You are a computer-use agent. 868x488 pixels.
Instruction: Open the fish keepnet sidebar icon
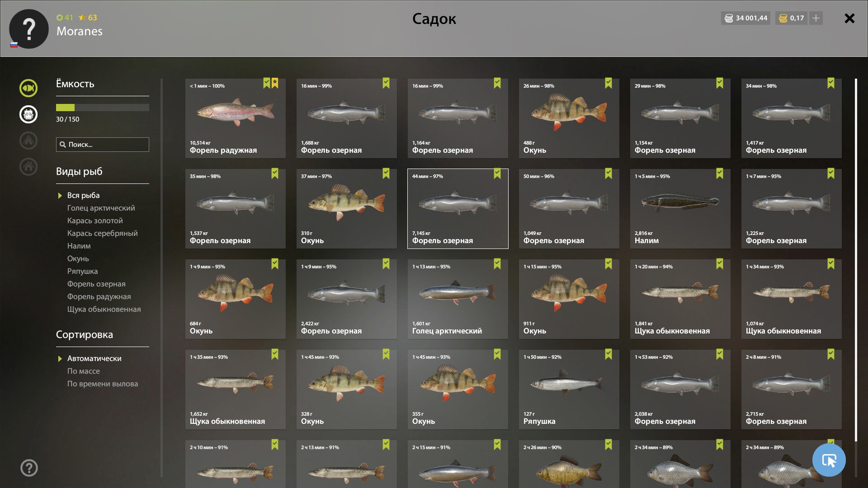coord(28,88)
